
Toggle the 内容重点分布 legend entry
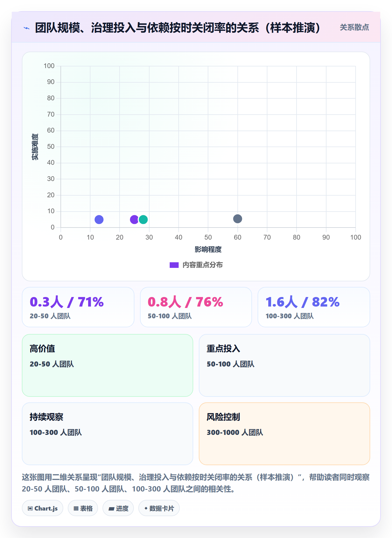click(196, 265)
